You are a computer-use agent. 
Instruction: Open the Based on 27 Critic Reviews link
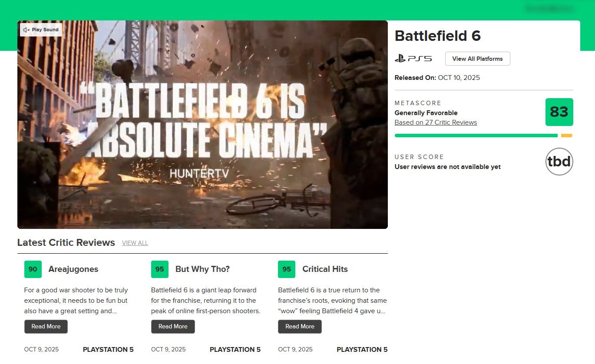[x=436, y=122]
